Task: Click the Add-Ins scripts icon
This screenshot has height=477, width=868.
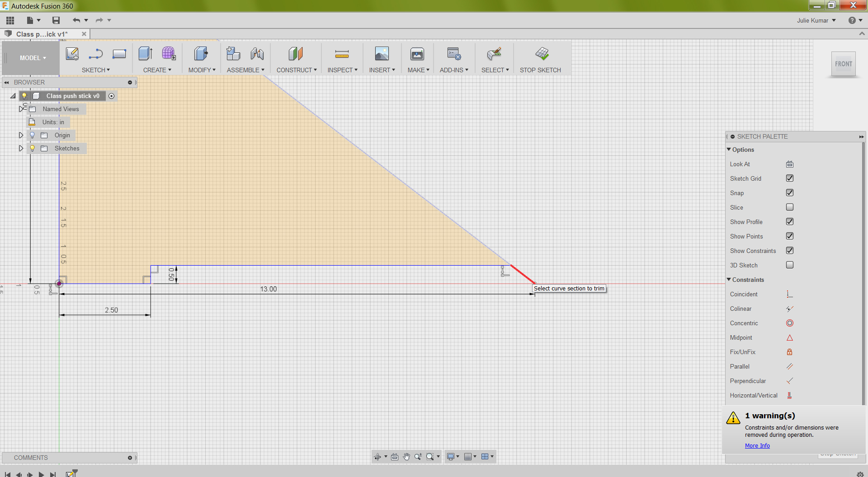Action: pos(454,54)
